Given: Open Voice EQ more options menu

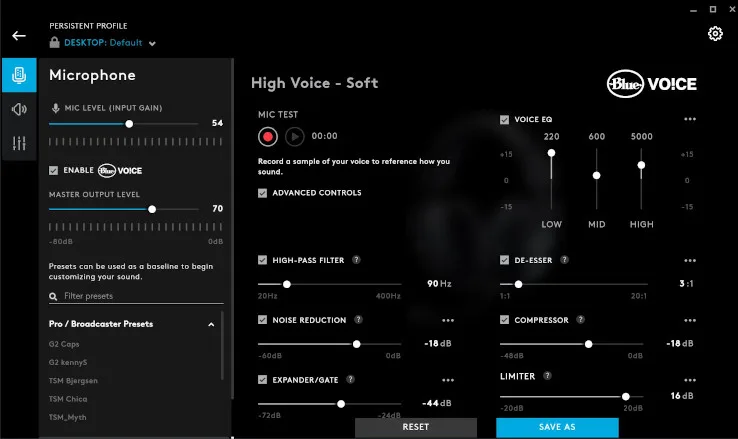Looking at the screenshot, I should [x=689, y=119].
